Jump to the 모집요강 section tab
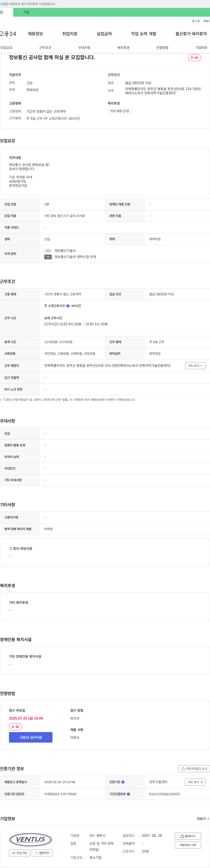Image resolution: width=210 pixels, height=868 pixels. pos(6,48)
